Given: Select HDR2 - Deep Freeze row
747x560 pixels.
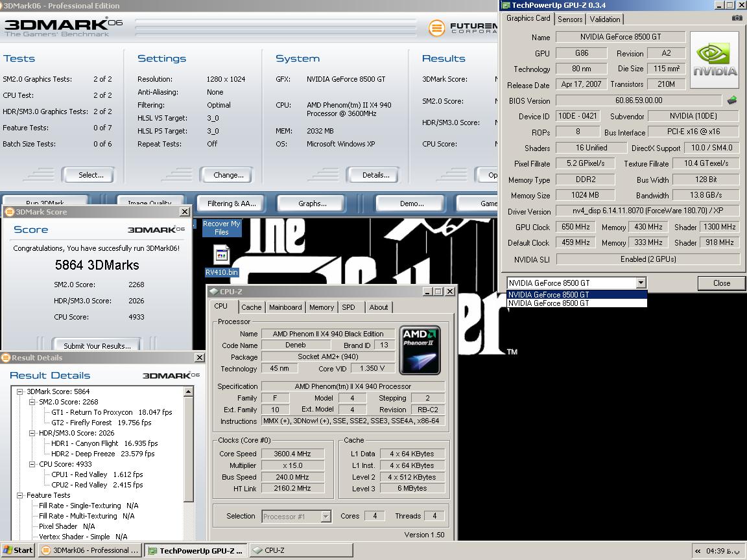Looking at the screenshot, I should pos(103,454).
